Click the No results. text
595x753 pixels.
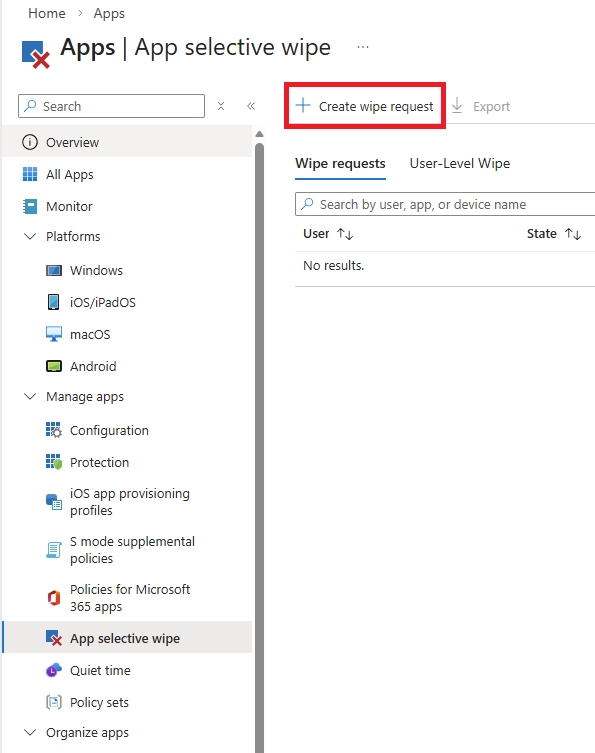[x=334, y=265]
